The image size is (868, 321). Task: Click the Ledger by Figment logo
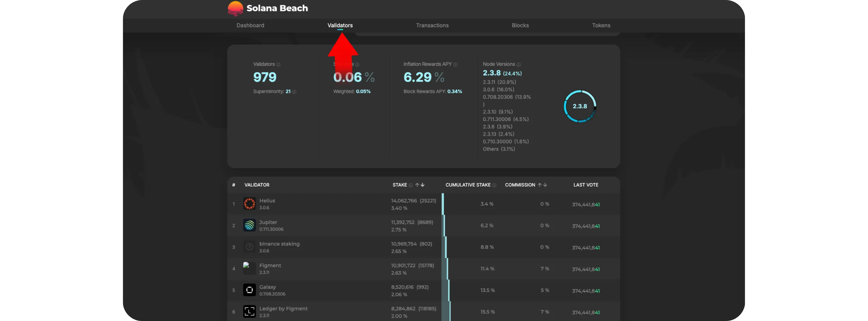point(249,312)
